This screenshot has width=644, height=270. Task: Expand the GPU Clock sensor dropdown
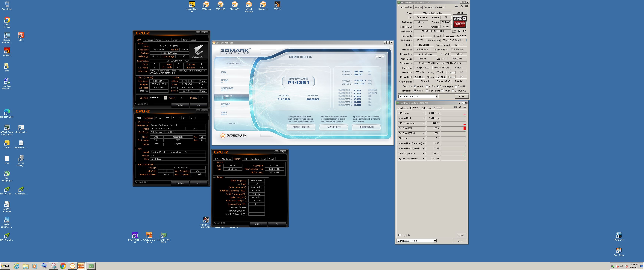[x=423, y=113]
